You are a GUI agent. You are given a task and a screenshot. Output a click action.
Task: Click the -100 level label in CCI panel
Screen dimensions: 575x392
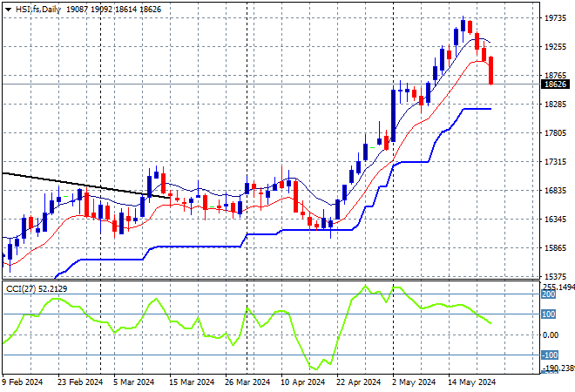(x=550, y=355)
